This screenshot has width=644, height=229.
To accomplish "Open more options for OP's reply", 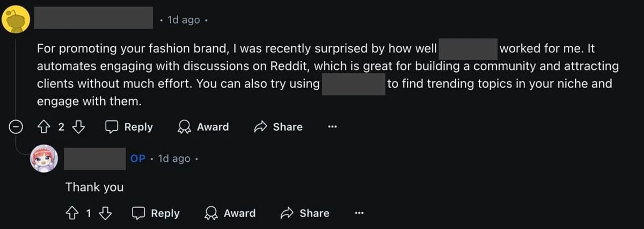I will click(x=359, y=213).
